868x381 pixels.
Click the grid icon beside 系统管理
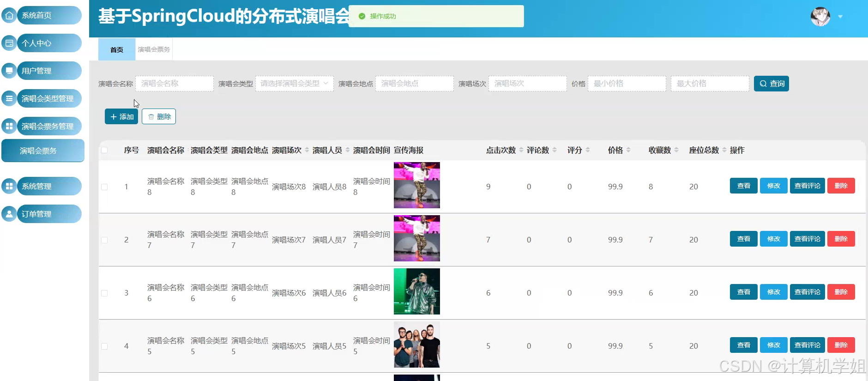9,186
